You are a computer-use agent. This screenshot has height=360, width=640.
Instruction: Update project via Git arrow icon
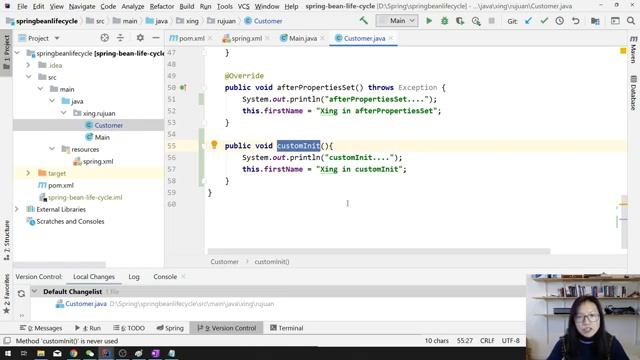coord(528,21)
